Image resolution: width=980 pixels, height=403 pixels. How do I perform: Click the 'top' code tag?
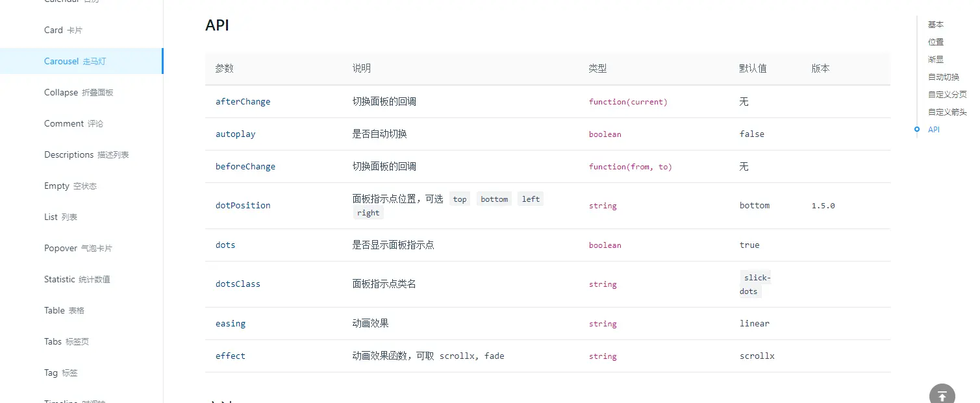(x=460, y=199)
